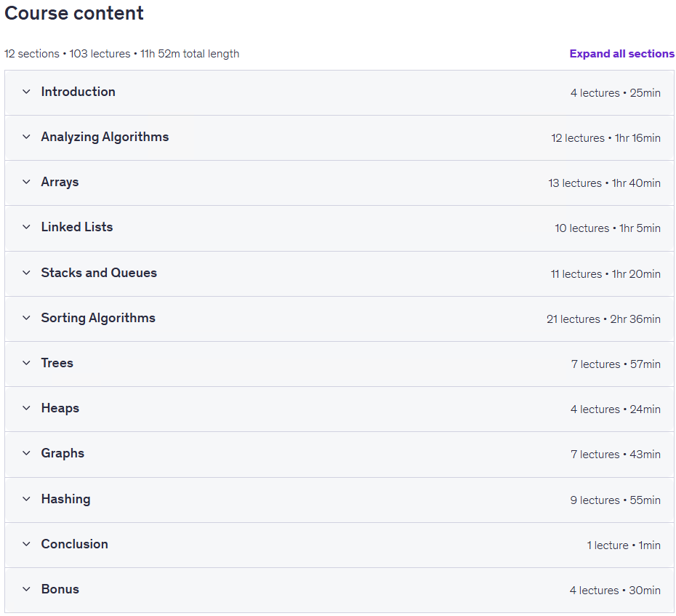Open the Bonus section title

(x=60, y=589)
